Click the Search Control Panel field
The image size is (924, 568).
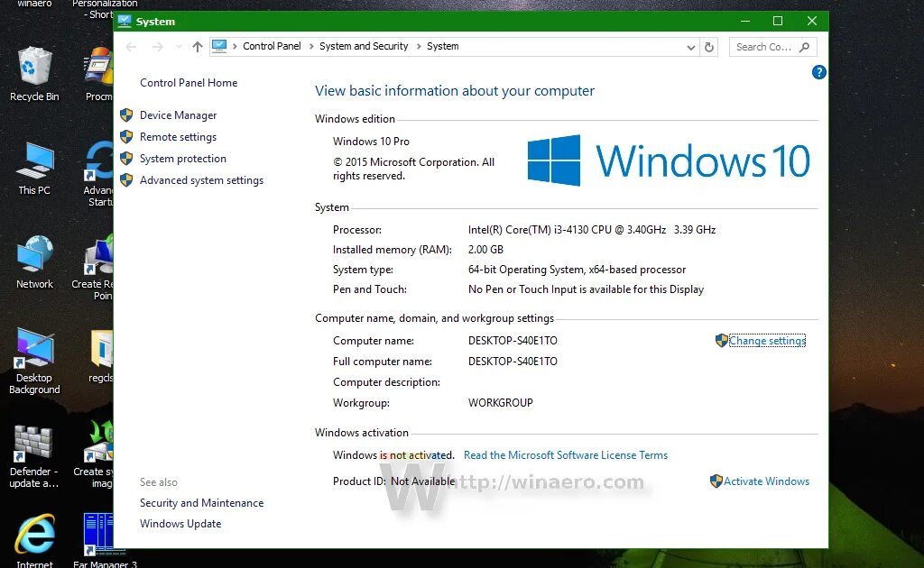coord(772,47)
